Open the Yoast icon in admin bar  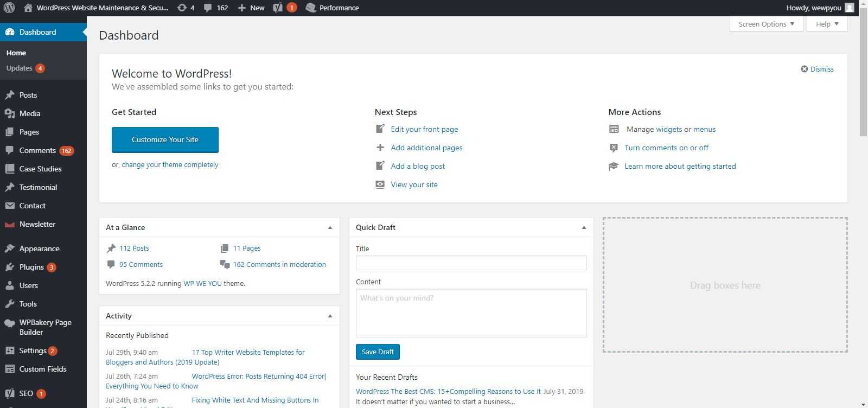(278, 8)
